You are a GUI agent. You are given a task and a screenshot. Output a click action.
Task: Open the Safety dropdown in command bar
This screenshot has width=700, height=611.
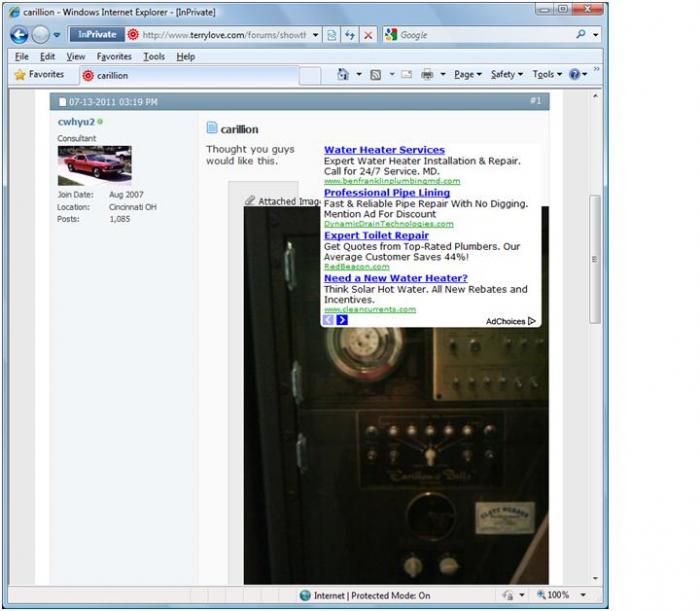(507, 75)
